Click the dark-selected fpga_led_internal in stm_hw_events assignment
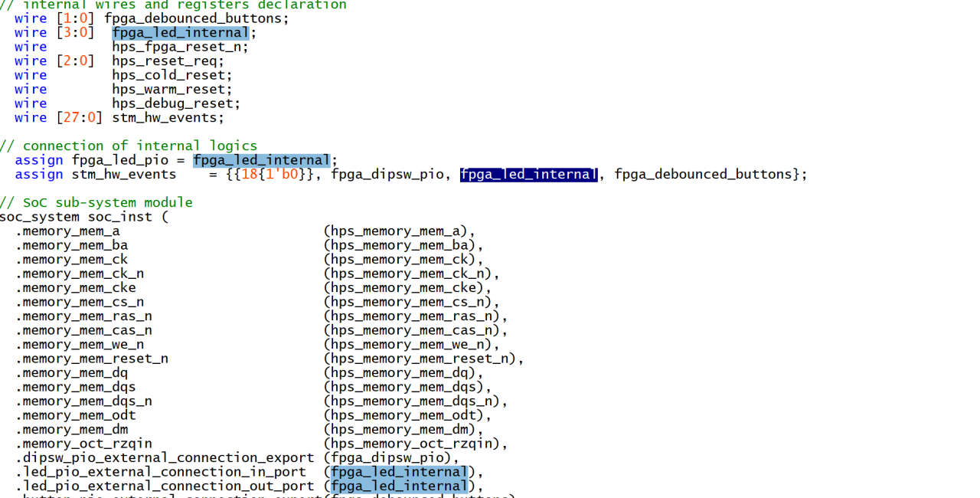The height and width of the screenshot is (498, 980). click(528, 175)
